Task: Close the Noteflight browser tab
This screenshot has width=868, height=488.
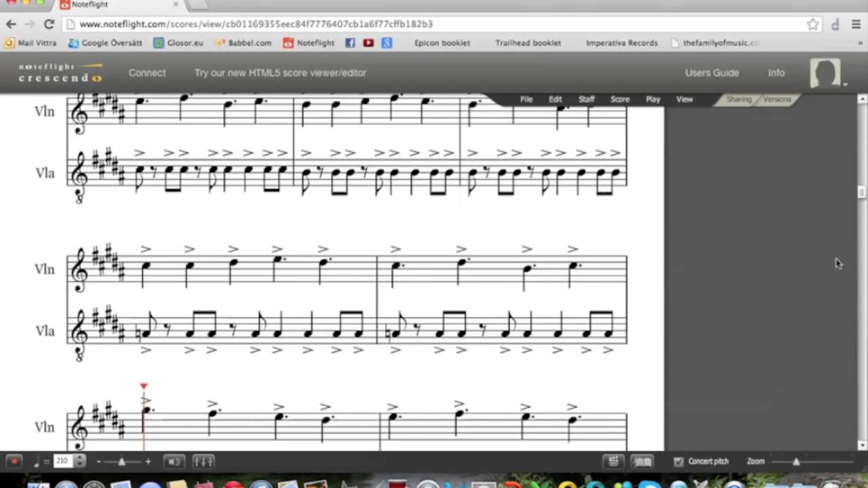Action: (175, 4)
